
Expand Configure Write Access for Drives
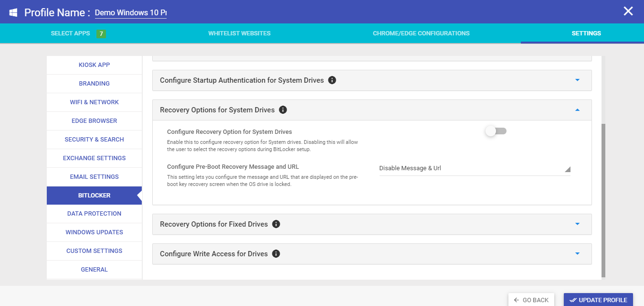372,254
